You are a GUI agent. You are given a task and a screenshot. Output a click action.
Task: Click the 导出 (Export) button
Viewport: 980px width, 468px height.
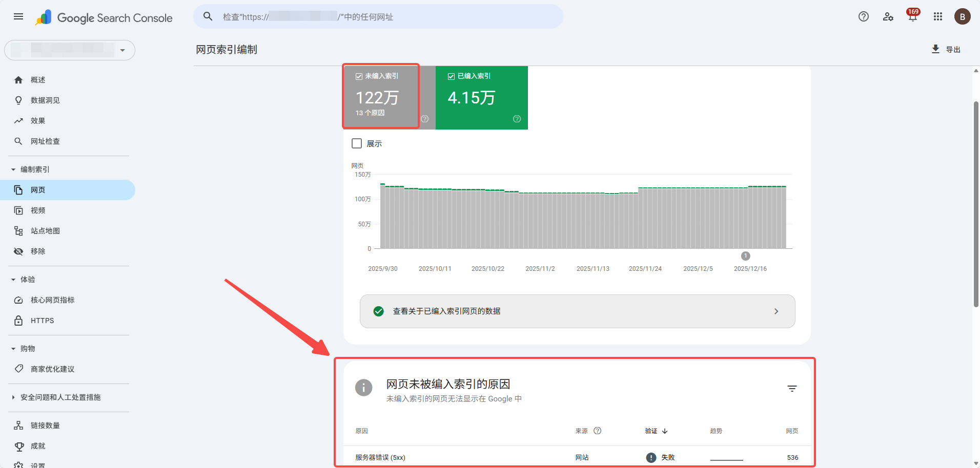[x=947, y=49]
